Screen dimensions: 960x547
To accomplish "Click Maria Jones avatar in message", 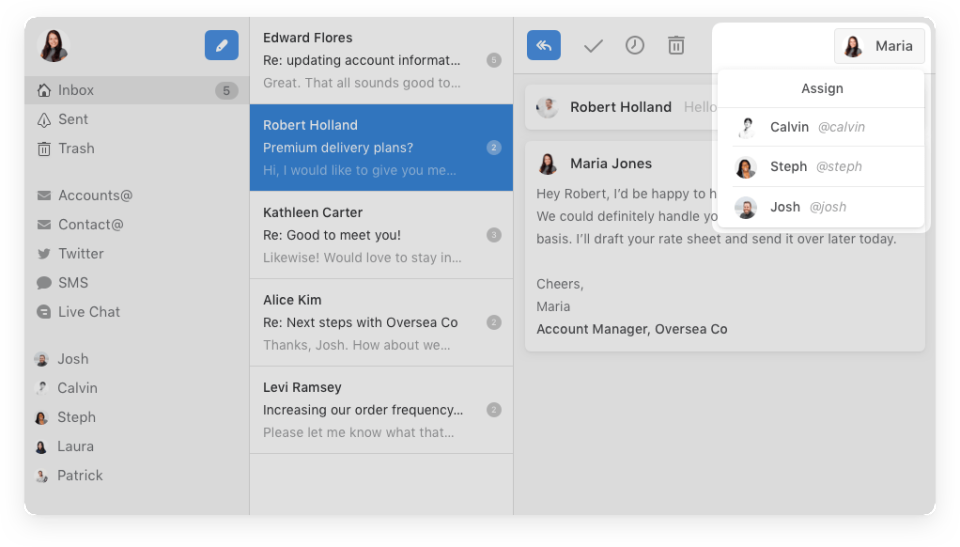I will [547, 164].
